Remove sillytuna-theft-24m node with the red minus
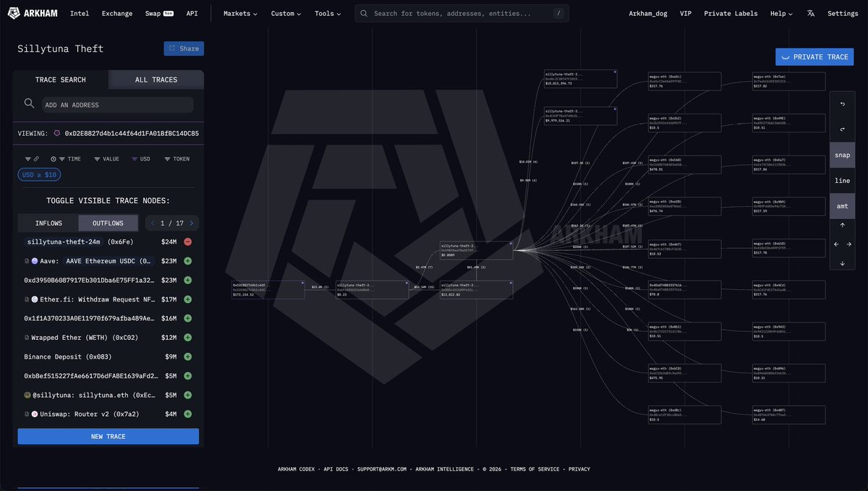 (x=187, y=242)
